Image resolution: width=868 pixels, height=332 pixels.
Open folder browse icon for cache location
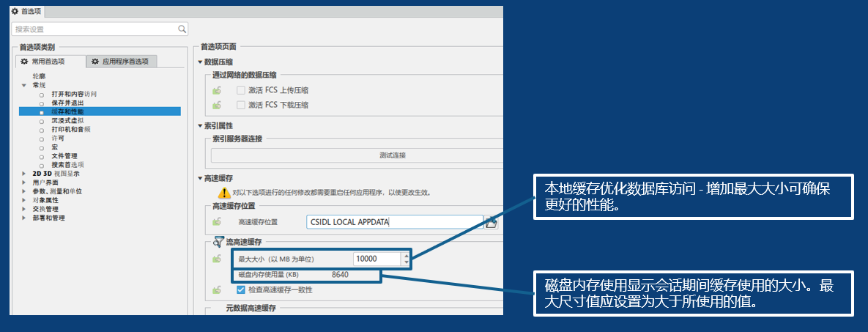click(491, 222)
